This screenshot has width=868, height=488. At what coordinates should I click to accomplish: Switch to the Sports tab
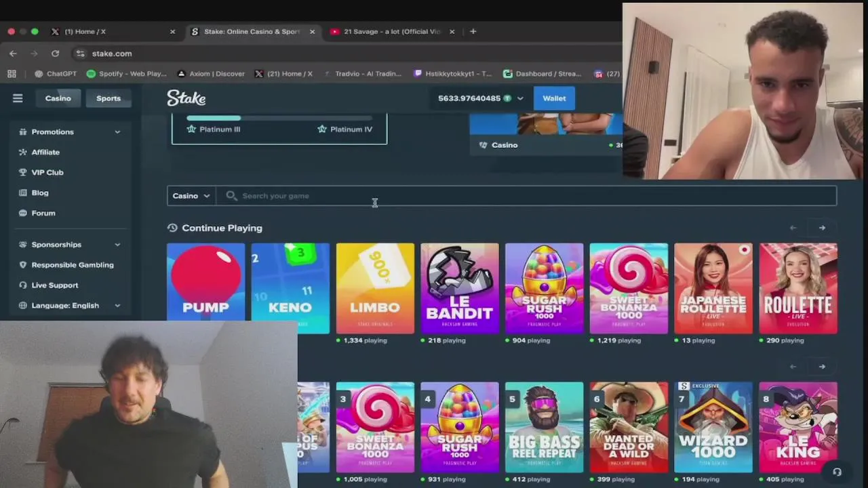pos(108,98)
